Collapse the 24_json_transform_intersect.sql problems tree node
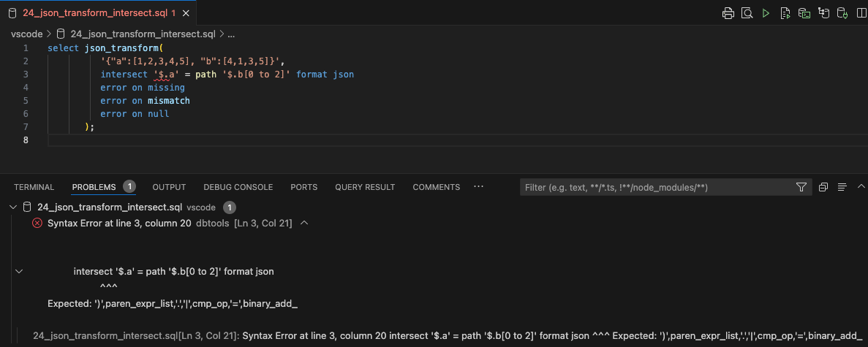Screen dimensions: 868x347 coord(12,207)
